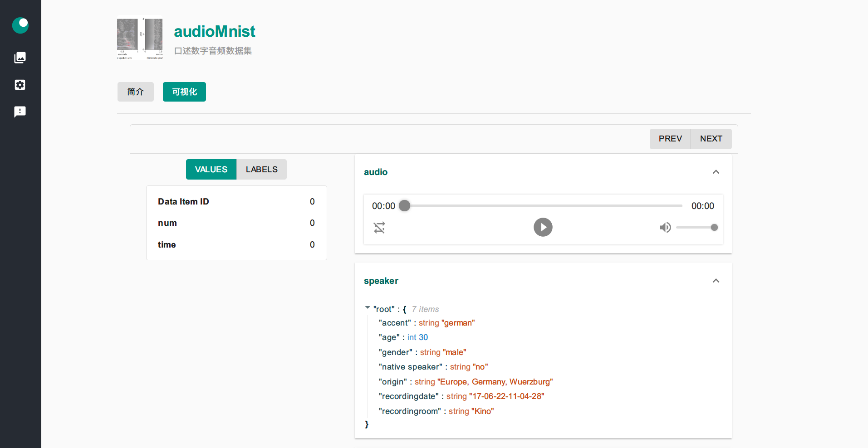Image resolution: width=868 pixels, height=448 pixels.
Task: Click the "accent" german entry
Action: click(427, 323)
